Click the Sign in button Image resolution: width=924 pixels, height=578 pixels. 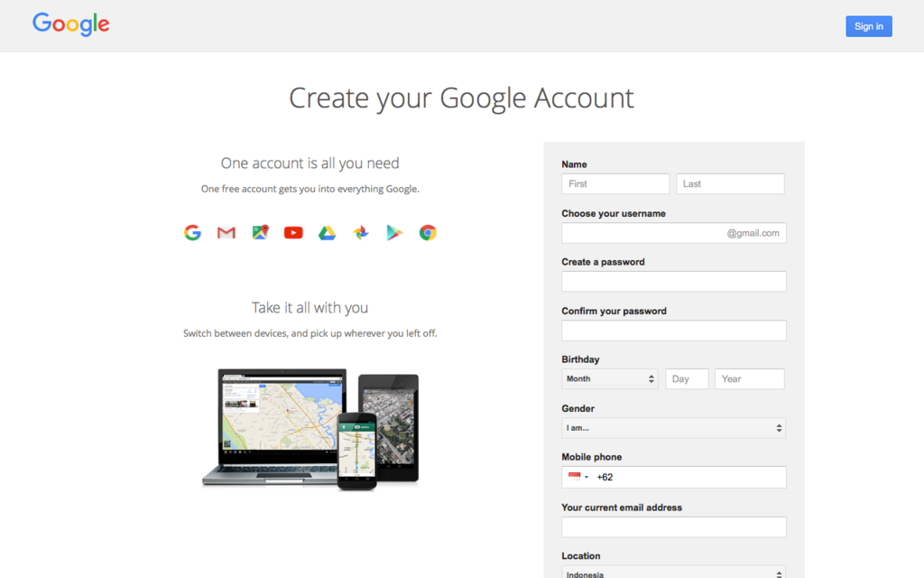click(x=869, y=26)
